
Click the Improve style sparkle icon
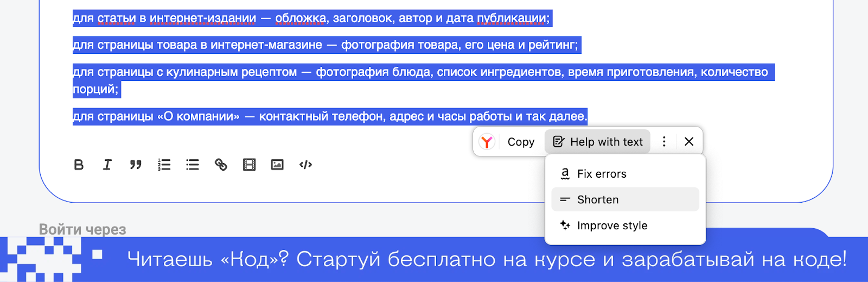[565, 225]
